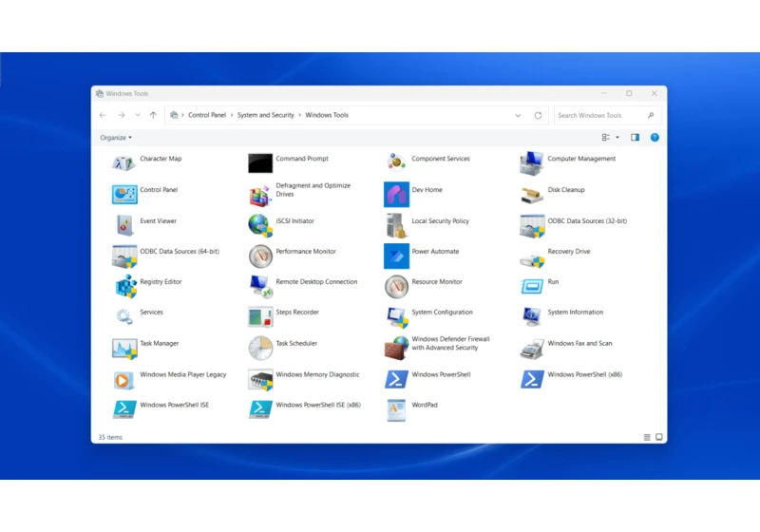Select Windows Defender Firewall brick wall icon
Screen dimensions: 760x532
[396, 348]
